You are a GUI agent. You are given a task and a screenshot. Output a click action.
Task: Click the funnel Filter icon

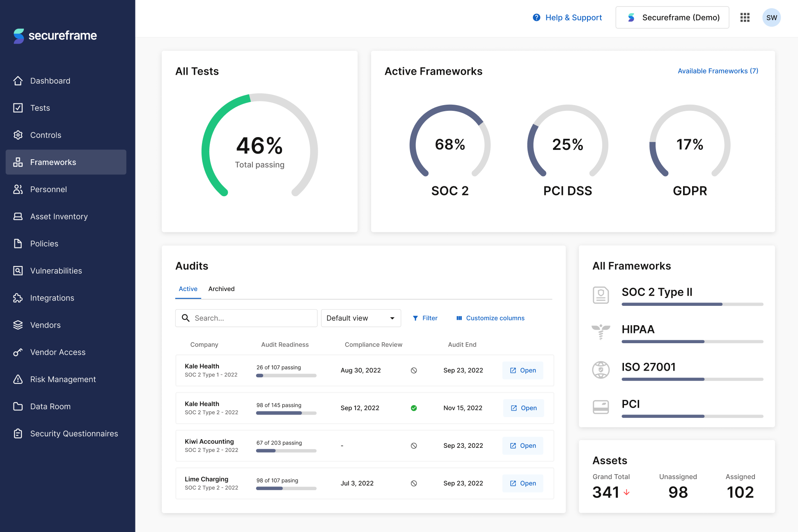(x=415, y=318)
